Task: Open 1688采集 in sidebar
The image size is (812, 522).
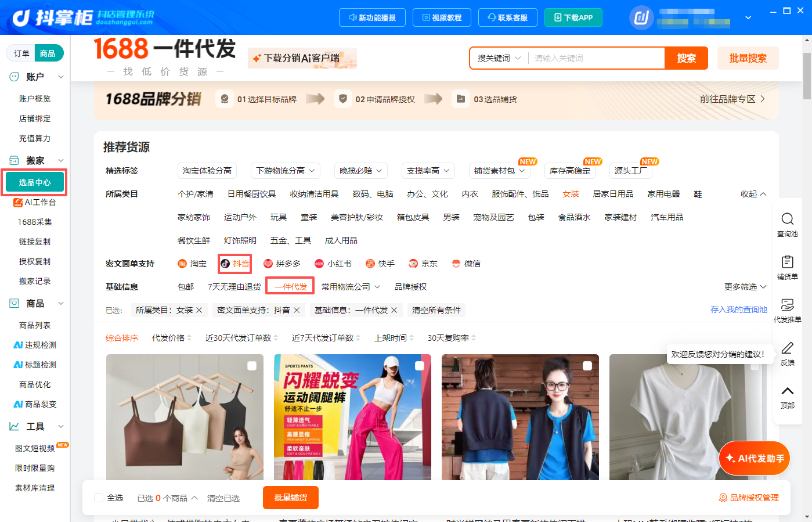Action: pyautogui.click(x=35, y=222)
